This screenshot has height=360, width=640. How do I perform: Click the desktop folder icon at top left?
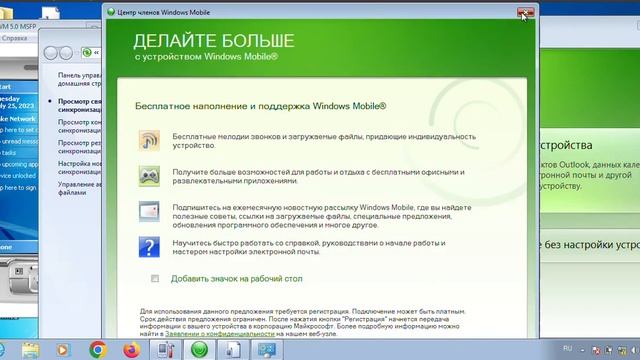tap(7, 12)
